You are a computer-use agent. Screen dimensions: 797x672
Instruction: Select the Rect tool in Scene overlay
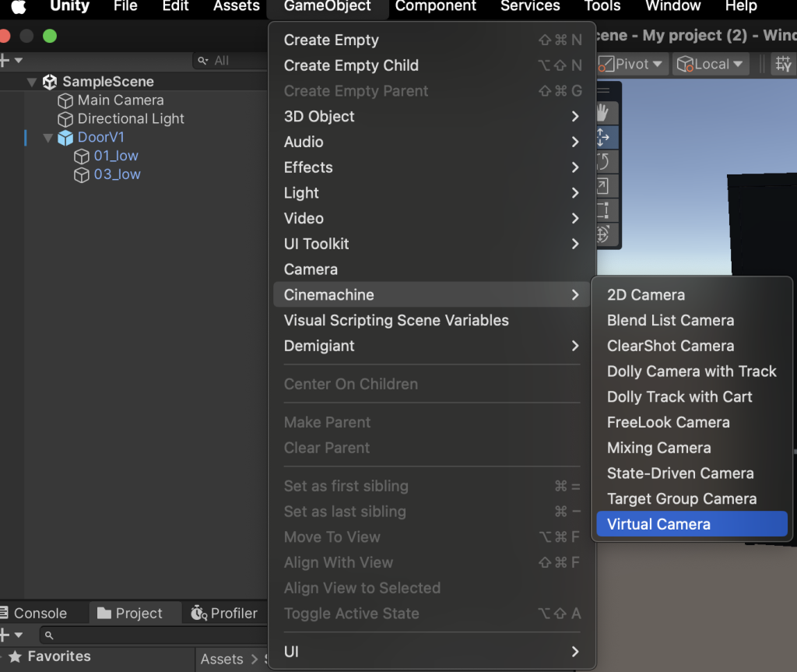pos(603,210)
